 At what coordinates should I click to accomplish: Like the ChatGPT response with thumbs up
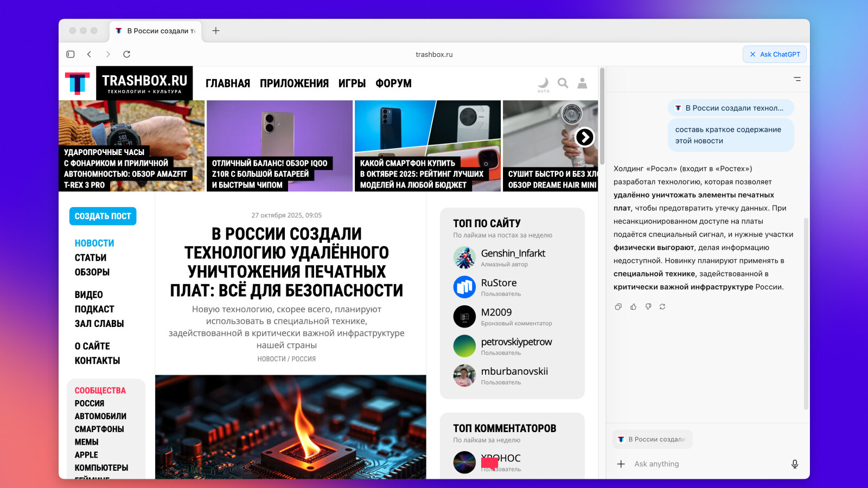(633, 307)
